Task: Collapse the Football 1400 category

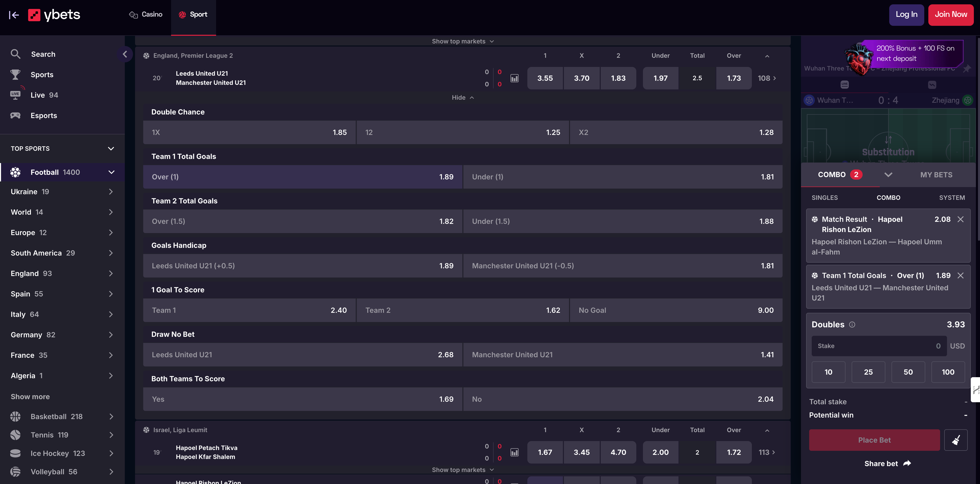Action: click(111, 172)
